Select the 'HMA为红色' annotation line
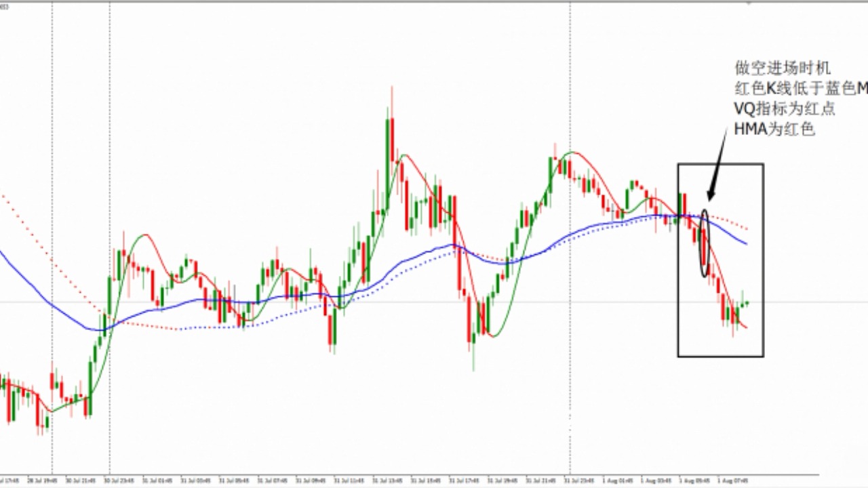Viewport: 868px width, 488px height. point(774,130)
